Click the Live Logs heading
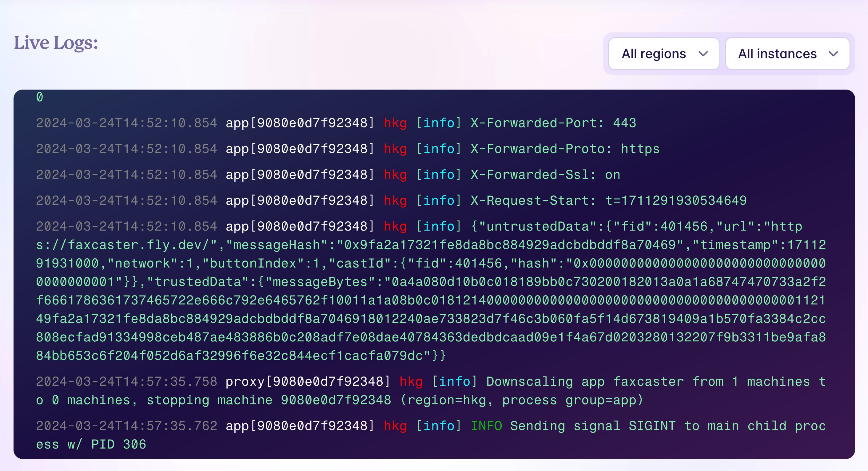 tap(56, 43)
